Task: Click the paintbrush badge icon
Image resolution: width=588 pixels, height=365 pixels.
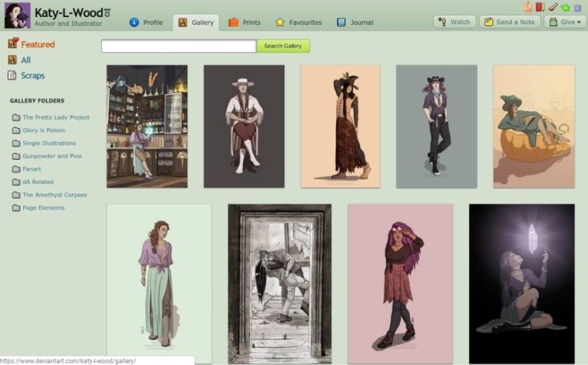Action: coord(553,7)
